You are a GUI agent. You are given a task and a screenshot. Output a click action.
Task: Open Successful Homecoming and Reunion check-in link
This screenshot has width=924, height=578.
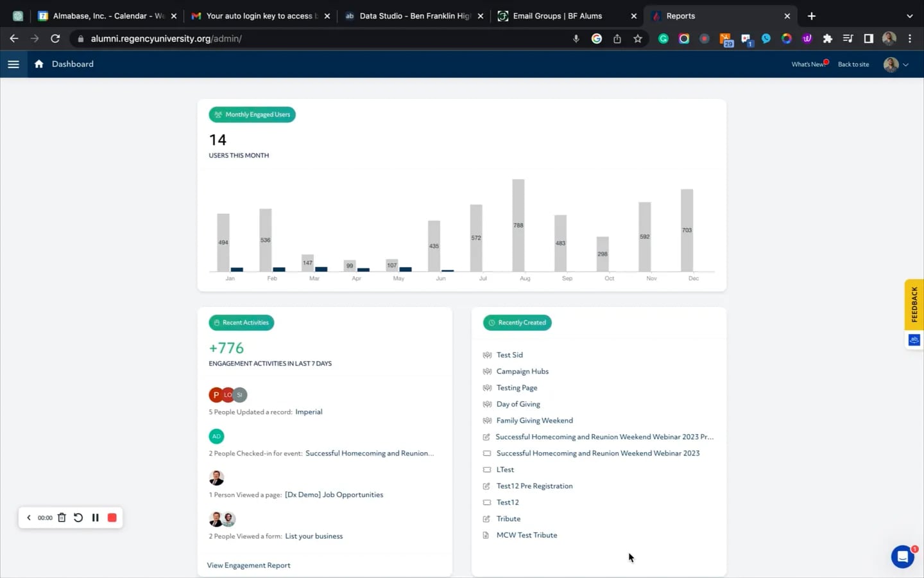tap(370, 453)
